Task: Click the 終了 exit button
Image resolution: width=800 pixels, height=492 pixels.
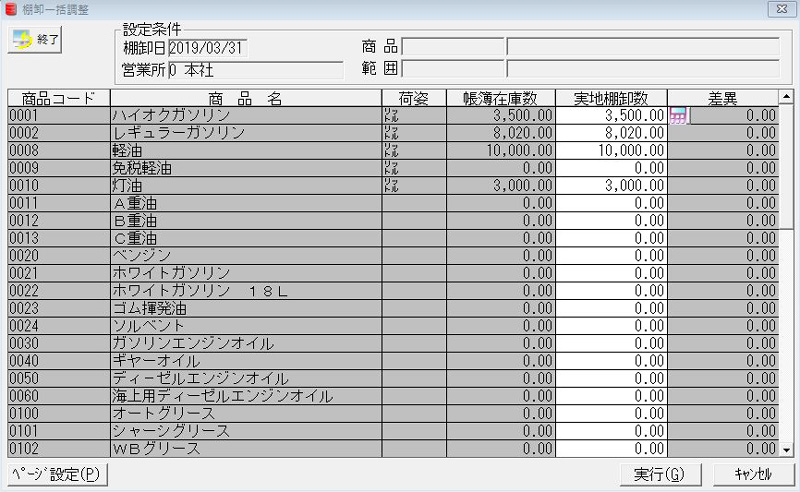Action: [36, 41]
